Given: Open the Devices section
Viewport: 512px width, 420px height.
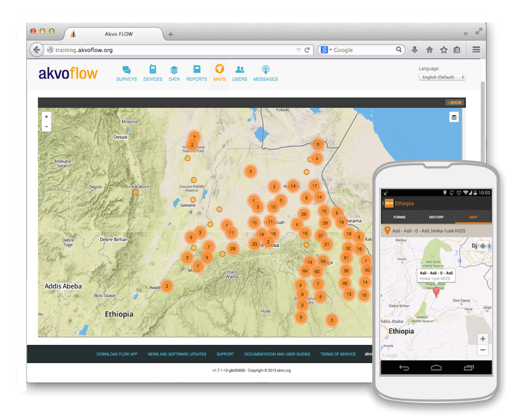Looking at the screenshot, I should (x=152, y=74).
